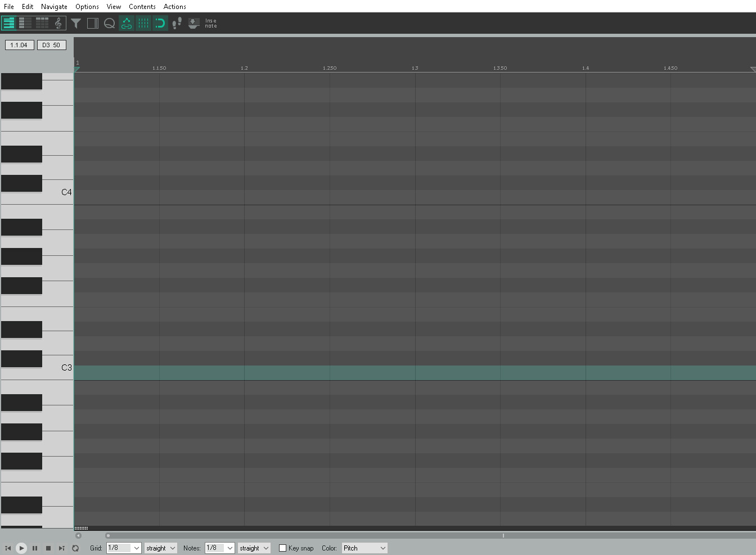The image size is (756, 555).
Task: Open the Grid 1/8 size dropdown
Action: 124,548
